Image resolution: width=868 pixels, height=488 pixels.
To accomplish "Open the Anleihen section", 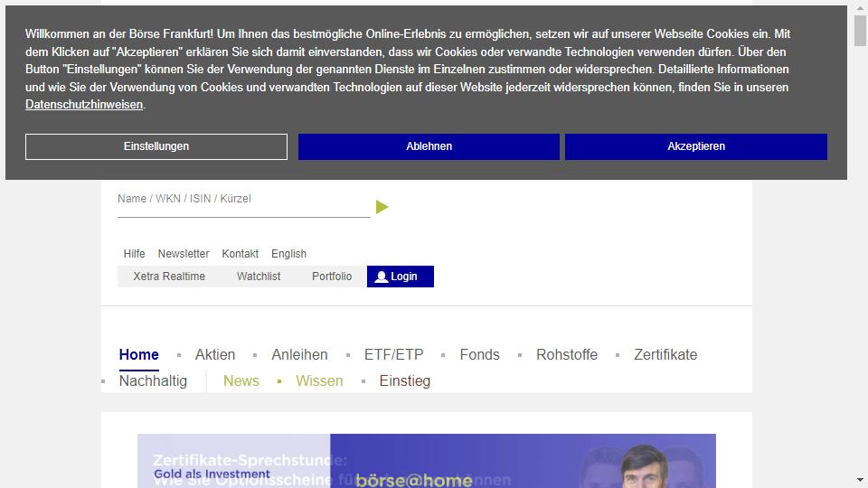I will [x=299, y=354].
